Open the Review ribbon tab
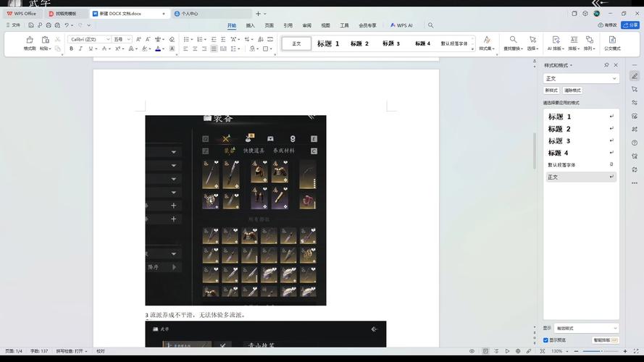This screenshot has height=362, width=644. click(307, 25)
